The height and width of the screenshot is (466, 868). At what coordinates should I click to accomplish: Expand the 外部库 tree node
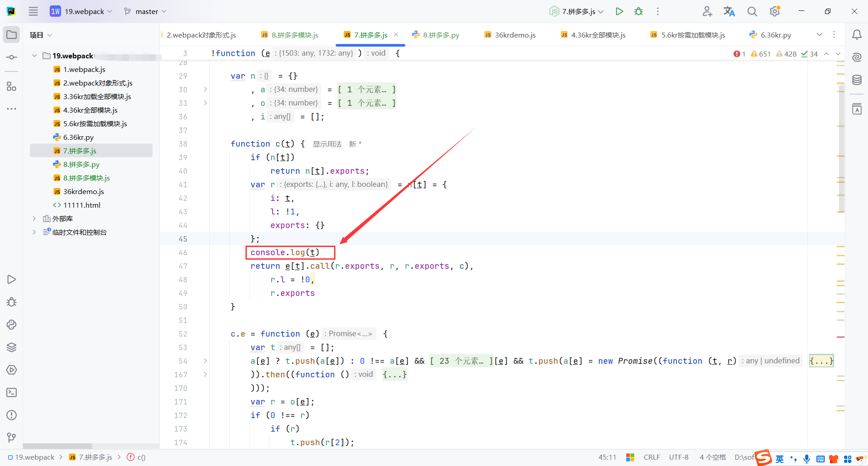click(34, 219)
